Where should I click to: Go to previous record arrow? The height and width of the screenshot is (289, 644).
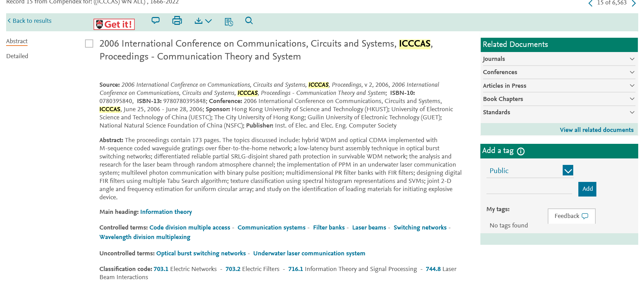coord(590,3)
